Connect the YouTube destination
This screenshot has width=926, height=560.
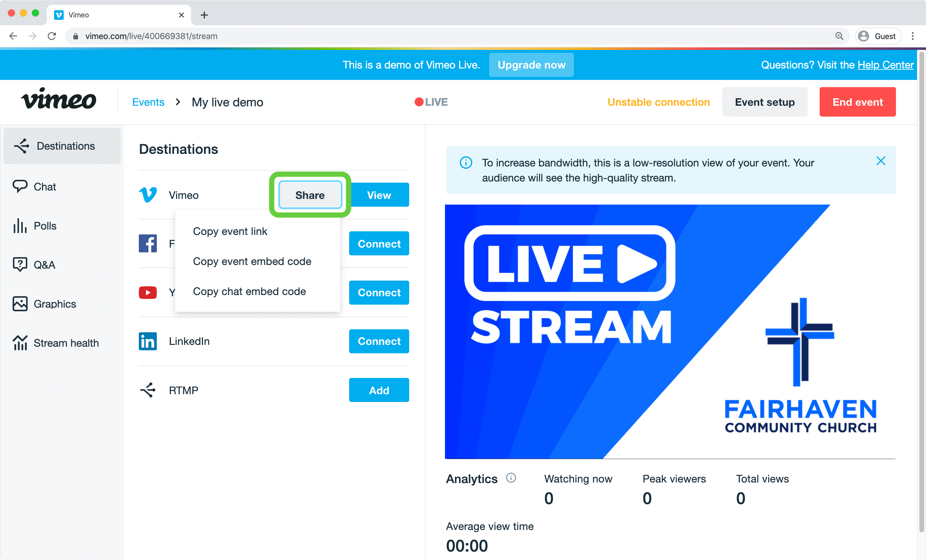point(379,292)
